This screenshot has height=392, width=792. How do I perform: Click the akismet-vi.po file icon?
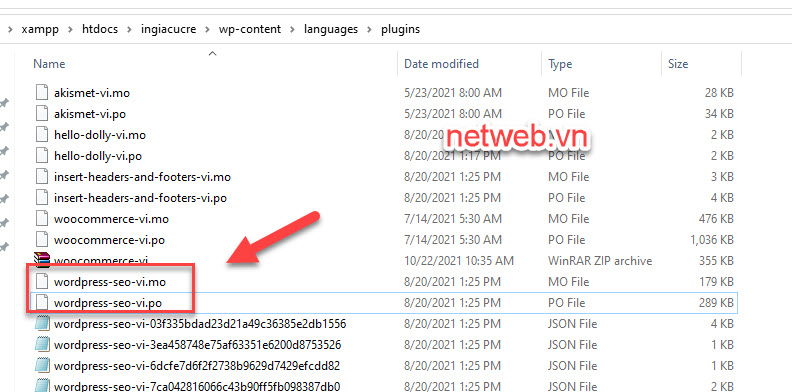[x=42, y=114]
